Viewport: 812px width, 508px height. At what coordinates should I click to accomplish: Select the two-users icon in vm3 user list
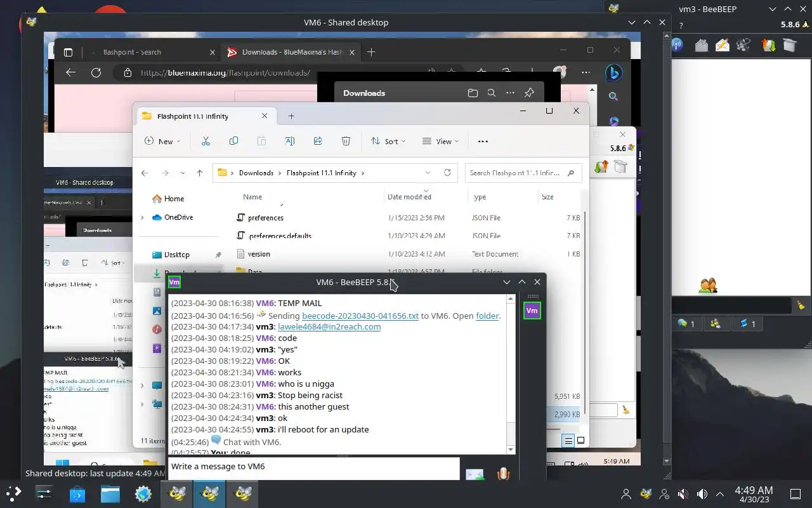[708, 286]
